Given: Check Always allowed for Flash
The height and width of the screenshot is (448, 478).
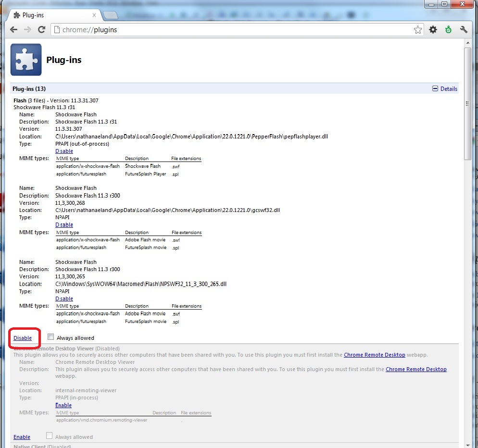Looking at the screenshot, I should coord(50,337).
